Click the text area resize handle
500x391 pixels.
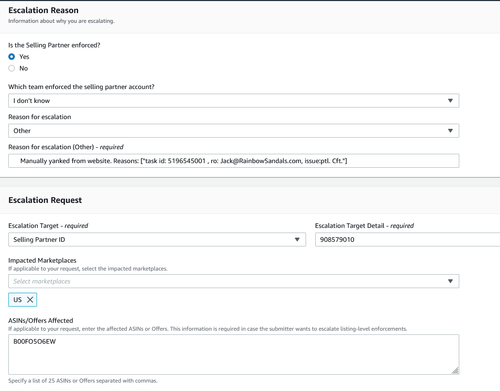455,370
